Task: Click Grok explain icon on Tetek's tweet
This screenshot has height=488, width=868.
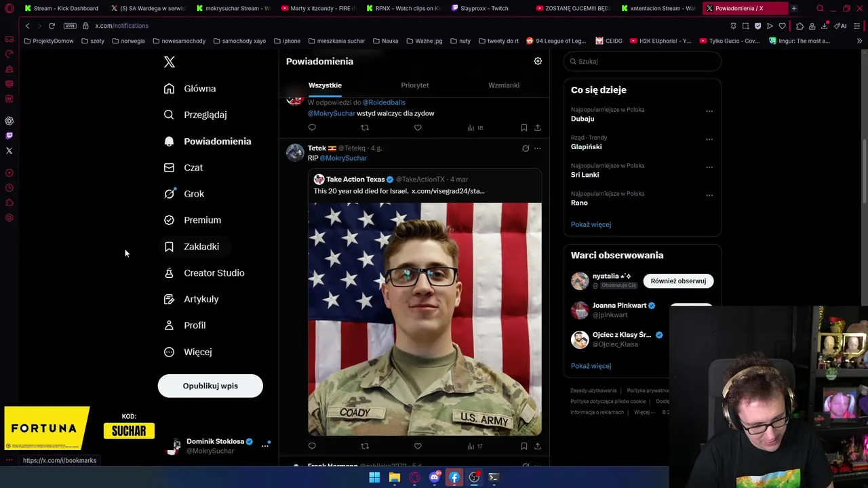Action: pos(525,148)
